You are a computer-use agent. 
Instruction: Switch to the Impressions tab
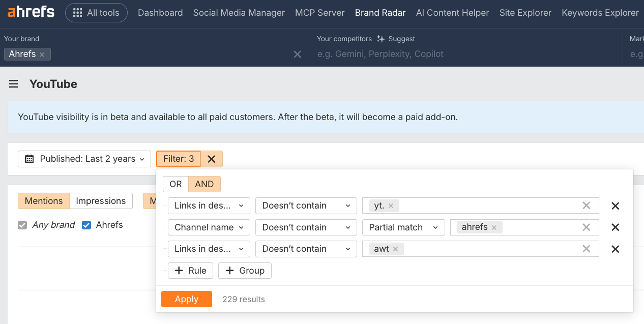(x=100, y=201)
